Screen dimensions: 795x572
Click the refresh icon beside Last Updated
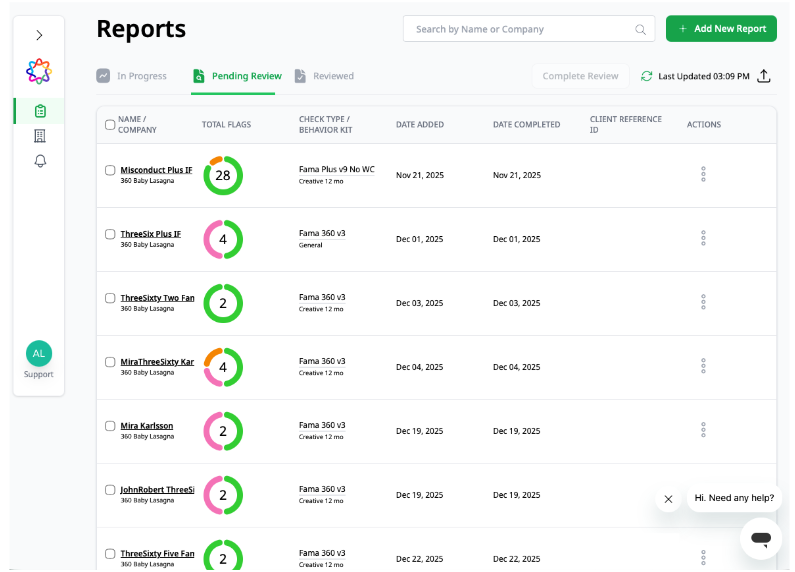click(646, 76)
